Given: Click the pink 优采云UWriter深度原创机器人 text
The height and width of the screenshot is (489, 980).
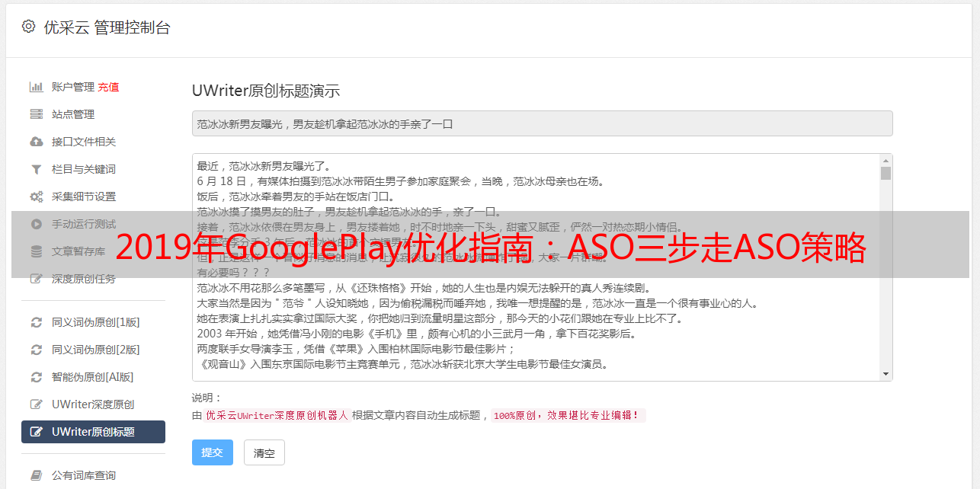Looking at the screenshot, I should (x=277, y=416).
